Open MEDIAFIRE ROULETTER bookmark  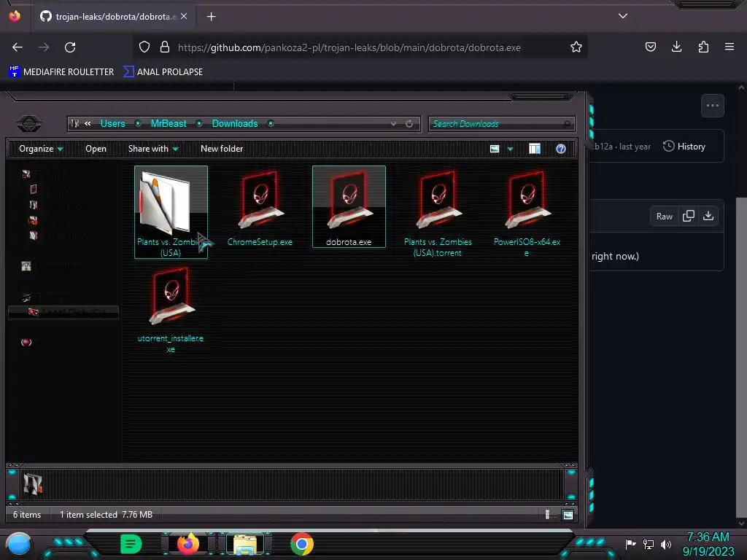[61, 72]
